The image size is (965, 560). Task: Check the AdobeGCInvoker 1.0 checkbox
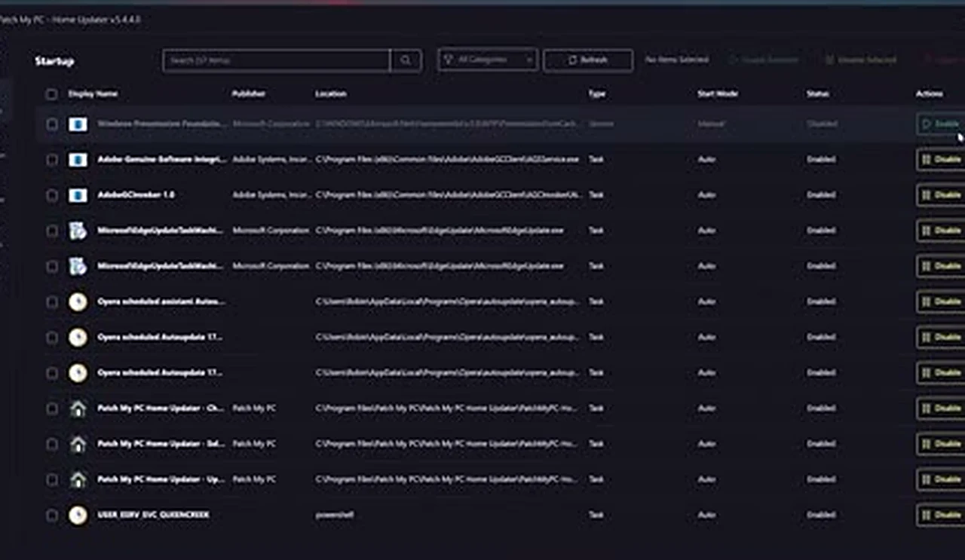pos(51,195)
